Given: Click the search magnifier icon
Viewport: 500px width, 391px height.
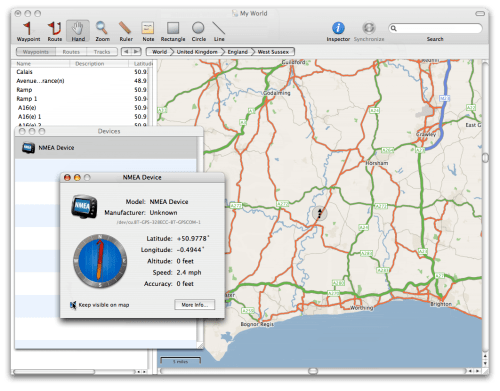Looking at the screenshot, I should tap(394, 28).
